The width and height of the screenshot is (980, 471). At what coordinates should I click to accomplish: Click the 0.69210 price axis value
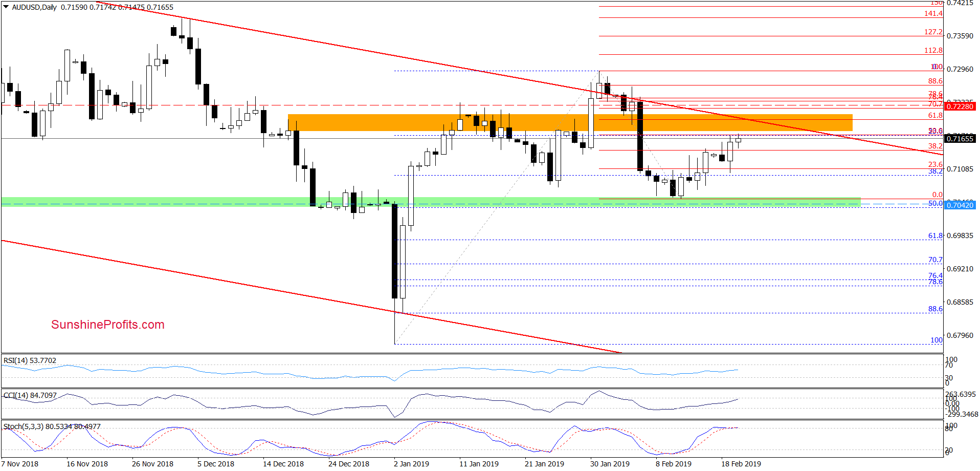(960, 269)
